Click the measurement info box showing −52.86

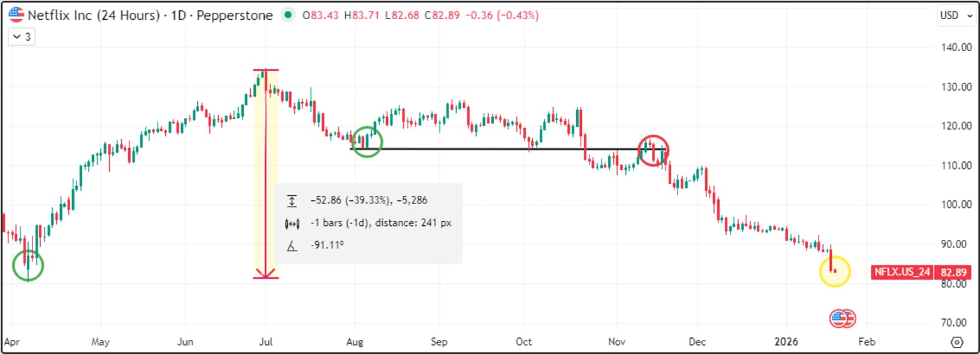pyautogui.click(x=368, y=223)
